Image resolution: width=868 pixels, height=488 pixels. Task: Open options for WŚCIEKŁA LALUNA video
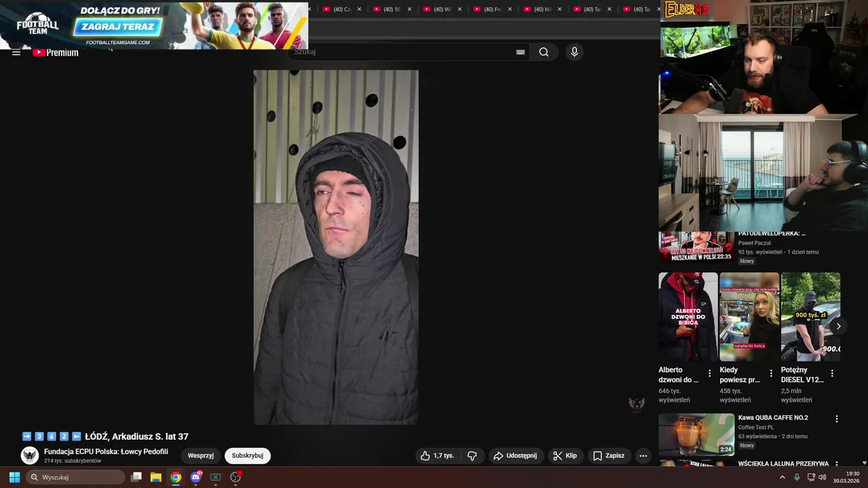coord(836,464)
